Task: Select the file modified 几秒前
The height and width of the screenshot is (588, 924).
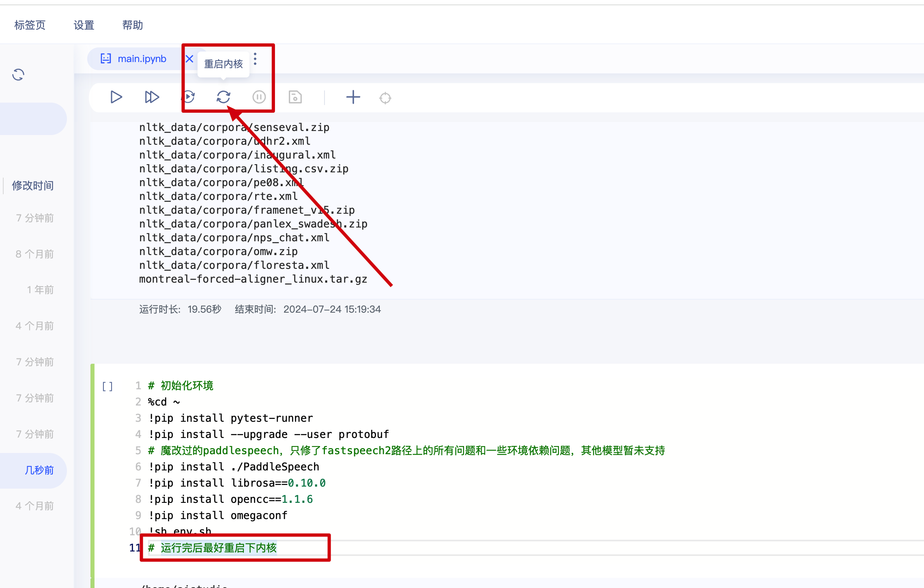Action: point(39,470)
